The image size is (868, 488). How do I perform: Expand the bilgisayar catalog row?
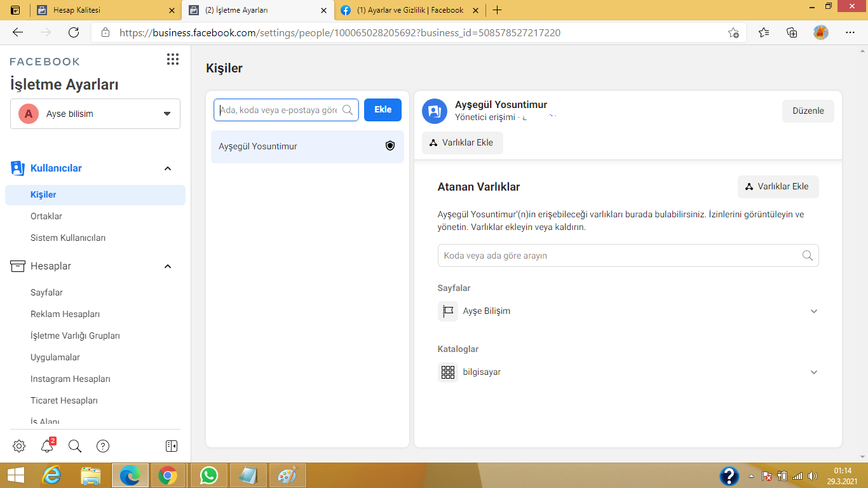(x=814, y=372)
